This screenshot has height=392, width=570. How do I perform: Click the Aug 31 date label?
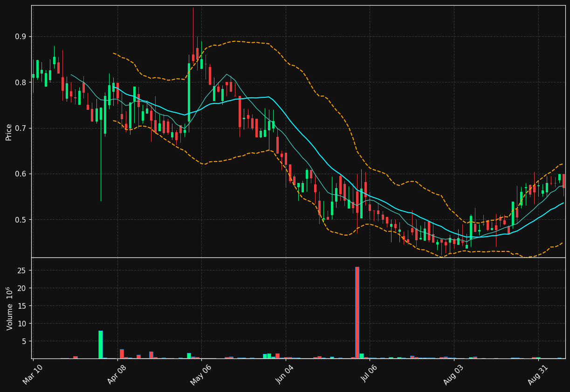[x=538, y=374]
